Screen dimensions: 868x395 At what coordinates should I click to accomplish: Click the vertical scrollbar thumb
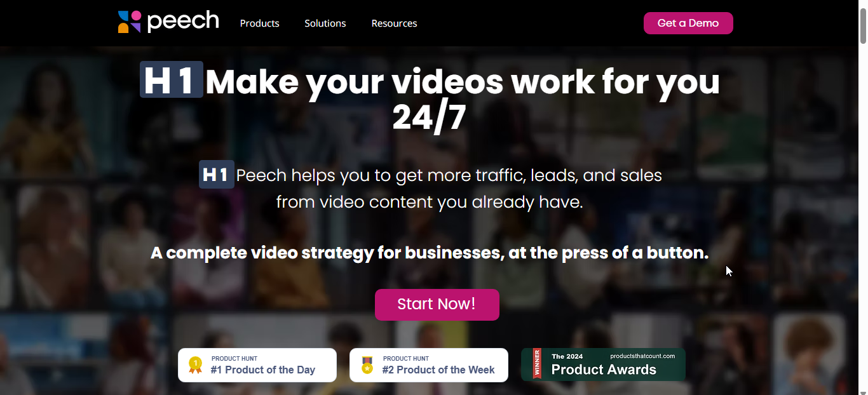tap(863, 27)
